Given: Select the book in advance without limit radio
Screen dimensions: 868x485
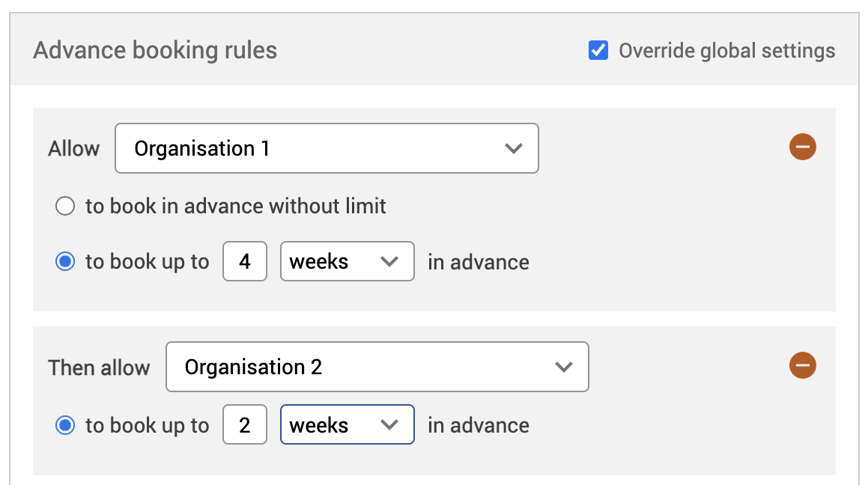Looking at the screenshot, I should tap(65, 206).
